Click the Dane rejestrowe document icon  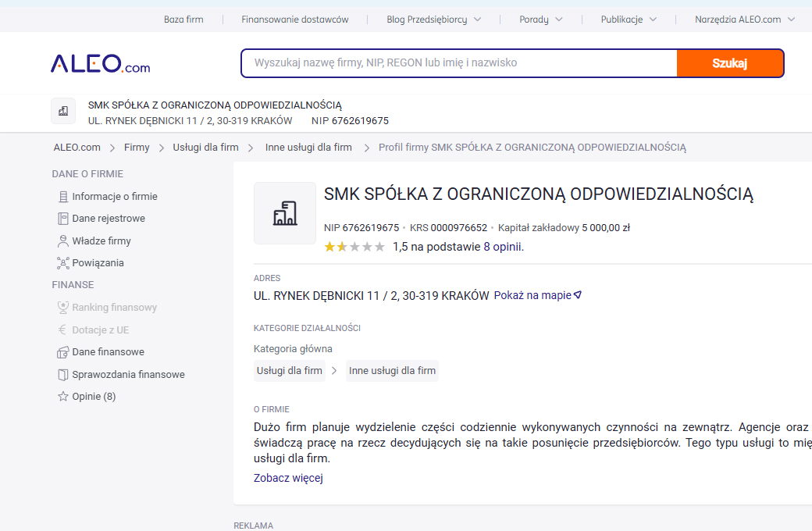pos(63,219)
